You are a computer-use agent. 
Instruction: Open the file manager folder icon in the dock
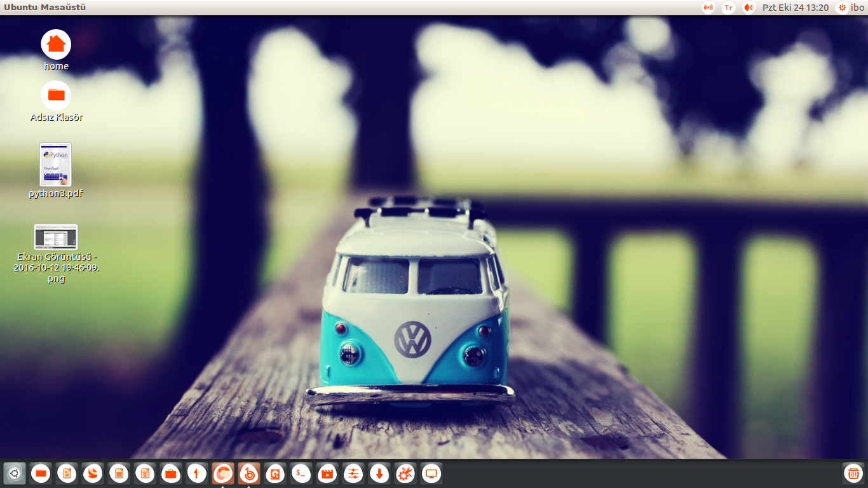tap(41, 473)
